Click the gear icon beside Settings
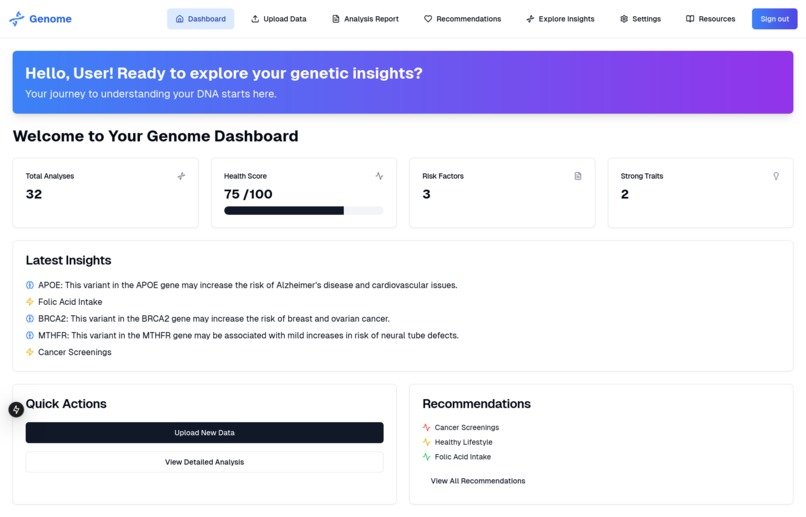 (x=624, y=19)
